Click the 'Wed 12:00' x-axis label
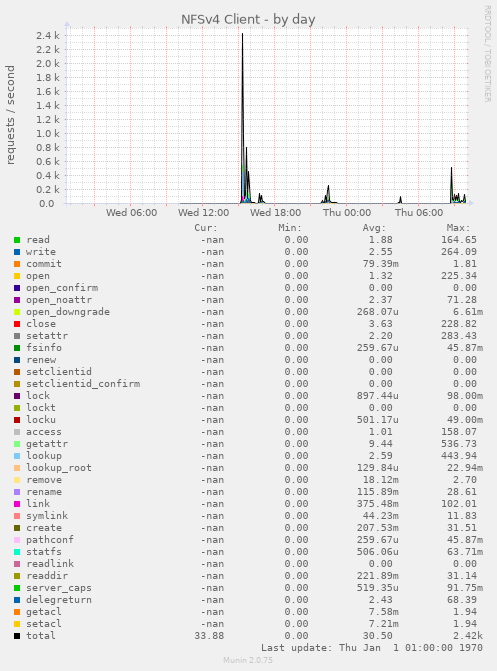 pos(203,213)
